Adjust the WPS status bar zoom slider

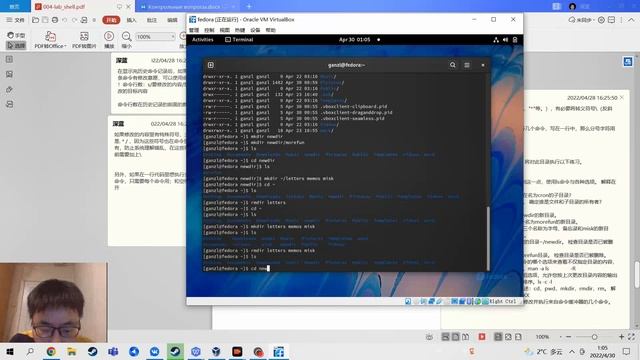click(595, 337)
